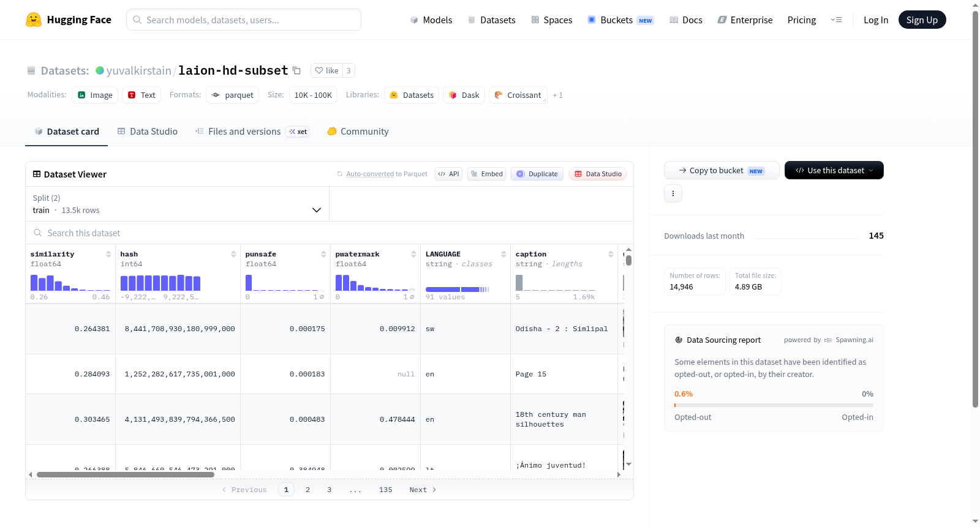Screen dimensions: 980x527
Task: Go to page 3 of the table
Action: tap(330, 490)
